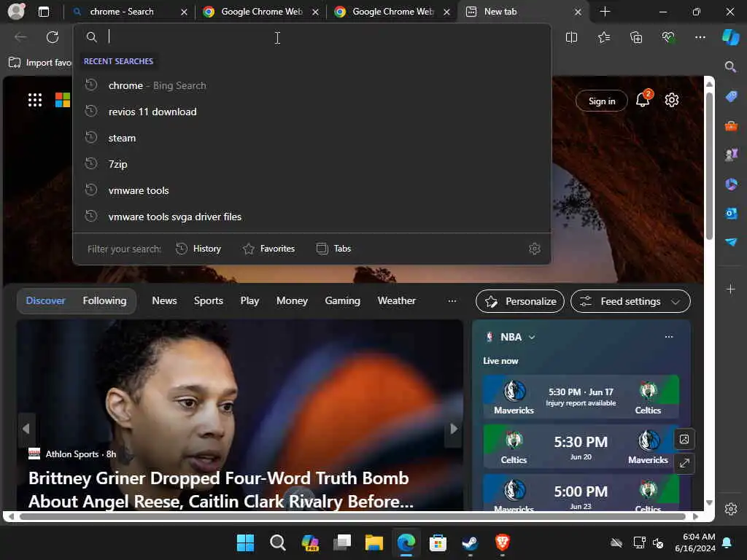Open Collections toolbar icon
Screen dimensions: 747x560
[x=636, y=37]
